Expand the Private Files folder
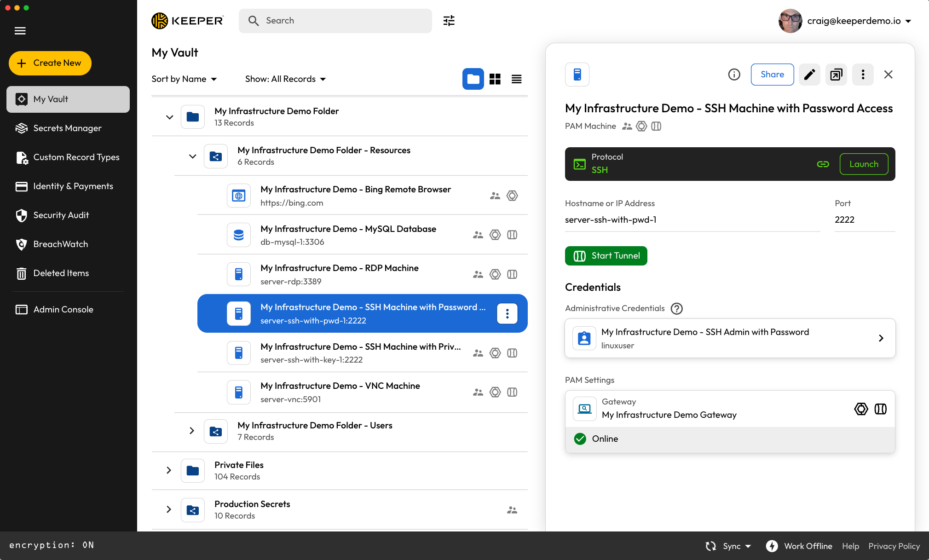This screenshot has width=929, height=560. pos(168,470)
